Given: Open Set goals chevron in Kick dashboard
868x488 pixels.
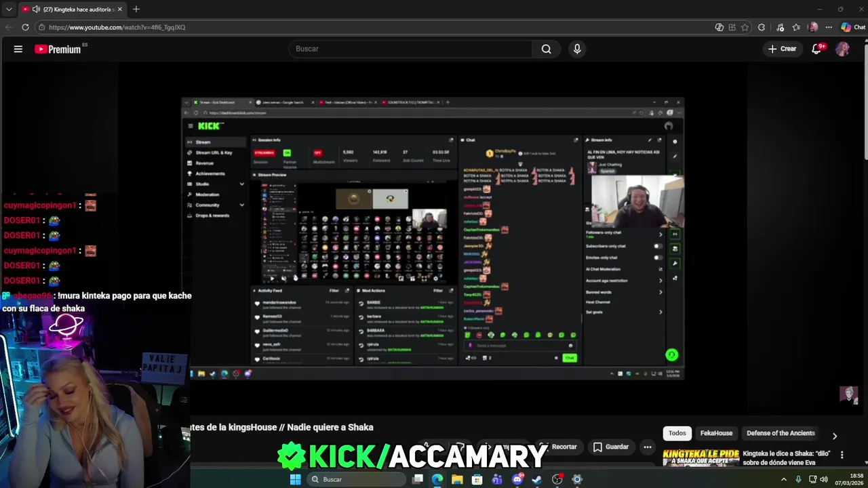Looking at the screenshot, I should click(x=660, y=312).
